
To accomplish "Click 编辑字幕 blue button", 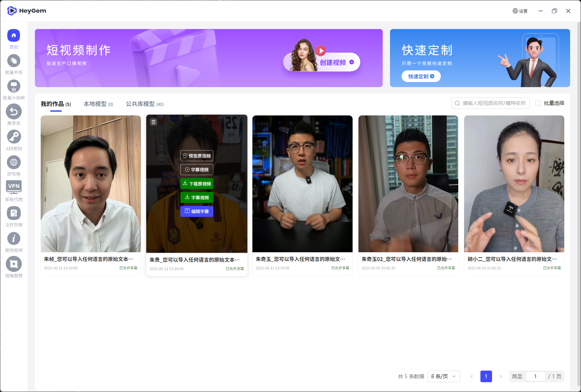I will [x=197, y=211].
